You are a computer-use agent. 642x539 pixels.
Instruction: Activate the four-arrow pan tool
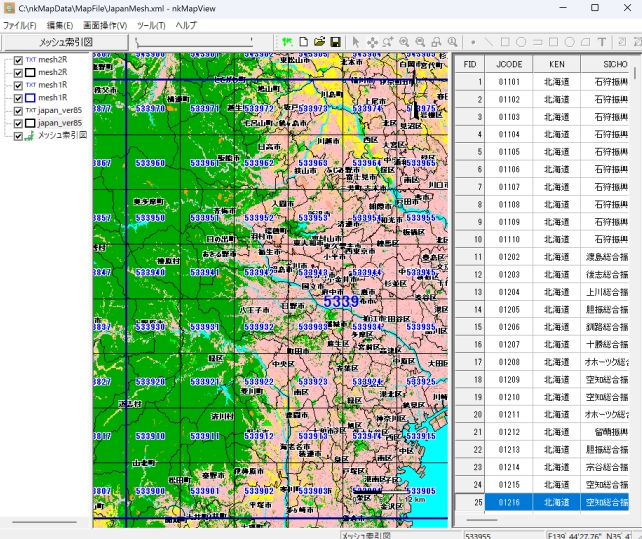pos(372,42)
